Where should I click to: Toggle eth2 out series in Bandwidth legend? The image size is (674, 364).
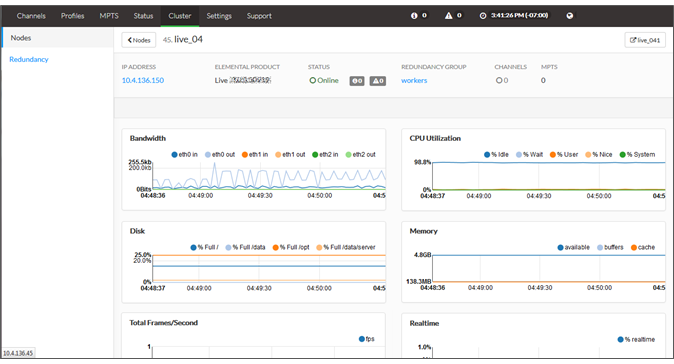coord(360,154)
